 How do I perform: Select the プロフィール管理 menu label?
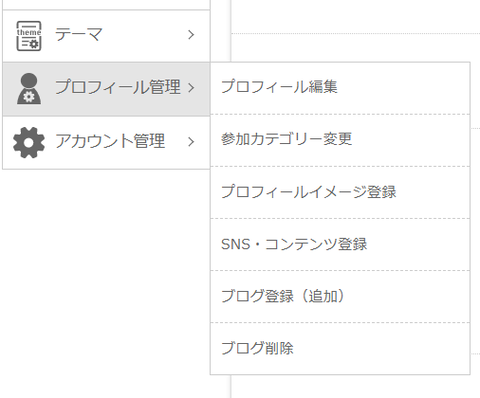click(118, 87)
